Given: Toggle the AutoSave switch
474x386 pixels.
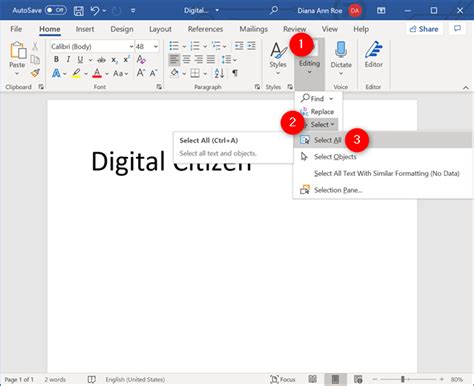Looking at the screenshot, I should (56, 10).
